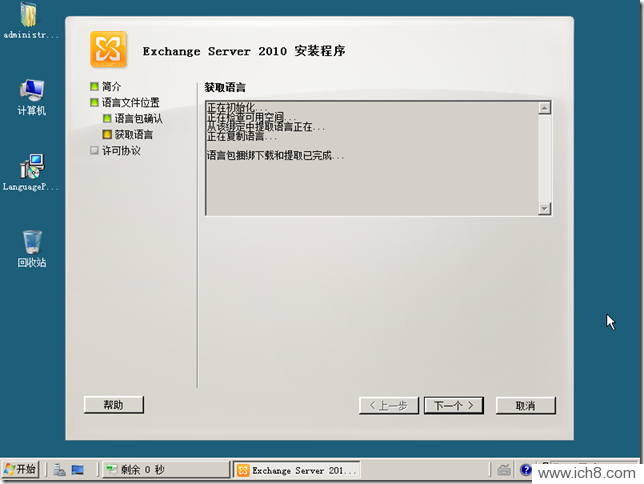Click the Exchange Server 2010 orange logo
The height and width of the screenshot is (484, 644).
point(108,49)
